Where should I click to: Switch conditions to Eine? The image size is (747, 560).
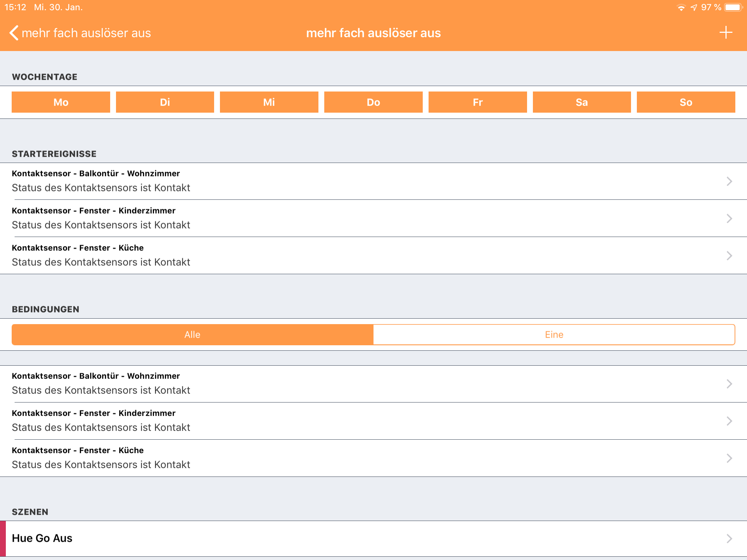(x=554, y=335)
